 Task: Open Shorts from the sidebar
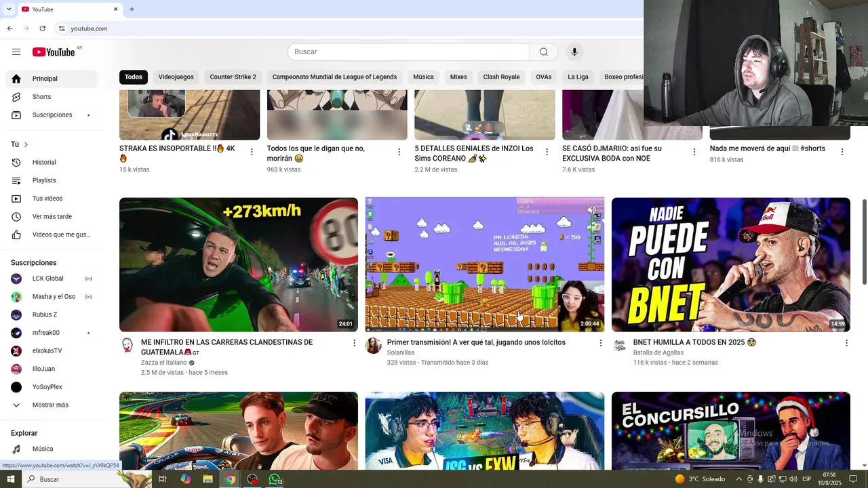(x=52, y=97)
